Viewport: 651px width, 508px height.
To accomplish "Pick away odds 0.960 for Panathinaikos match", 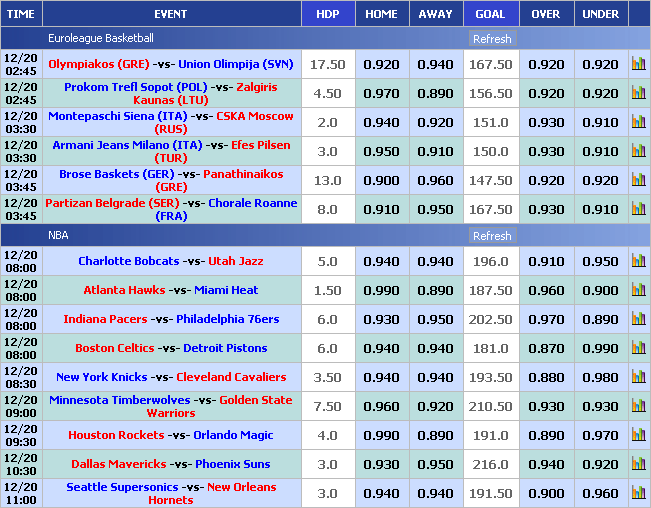I will (435, 180).
